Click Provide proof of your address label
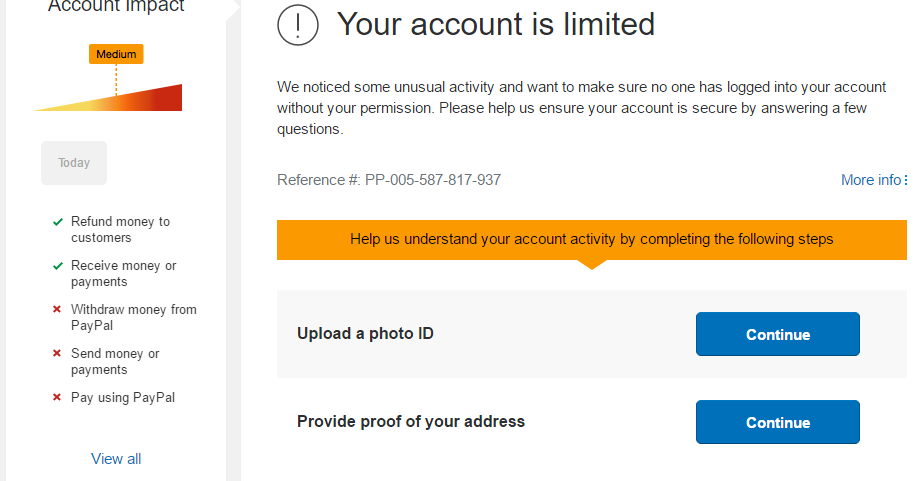 click(410, 422)
